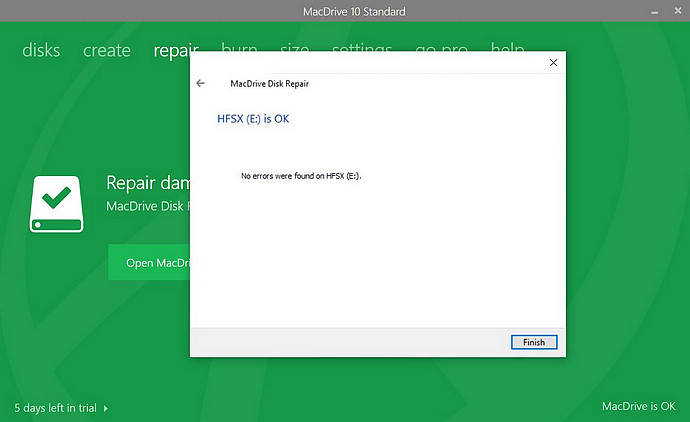Open the size tab

(294, 47)
